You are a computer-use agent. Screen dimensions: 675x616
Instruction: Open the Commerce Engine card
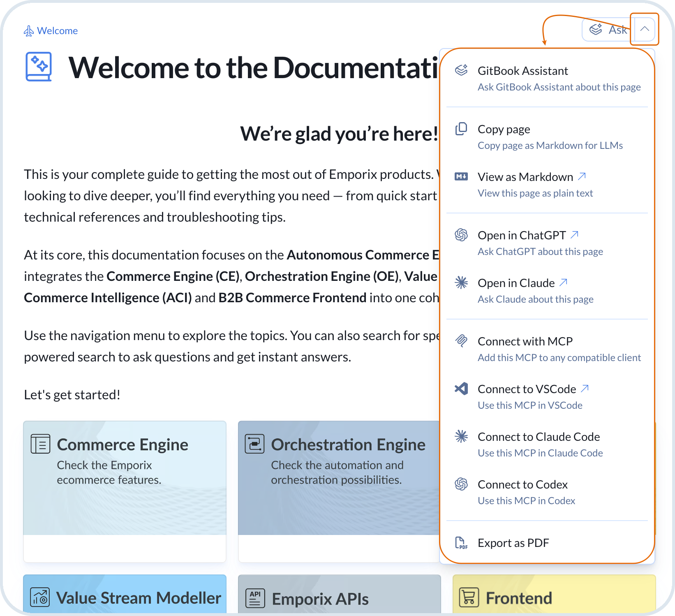125,491
